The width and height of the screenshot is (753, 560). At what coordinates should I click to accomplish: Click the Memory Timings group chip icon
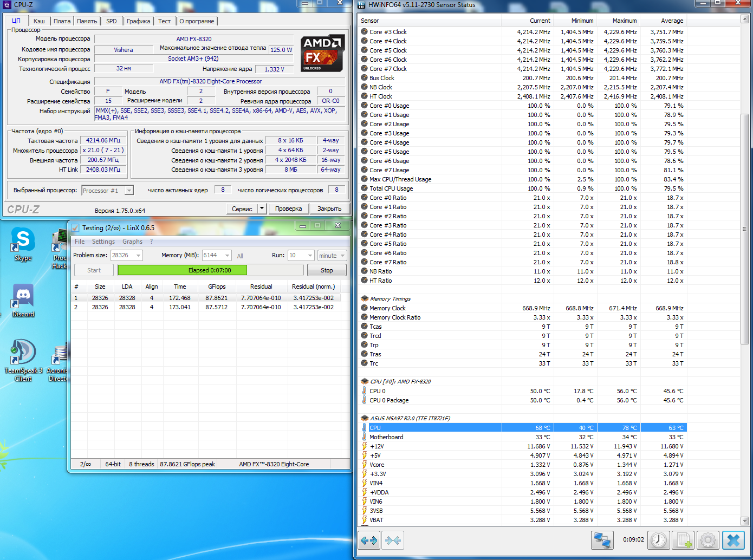click(x=365, y=298)
